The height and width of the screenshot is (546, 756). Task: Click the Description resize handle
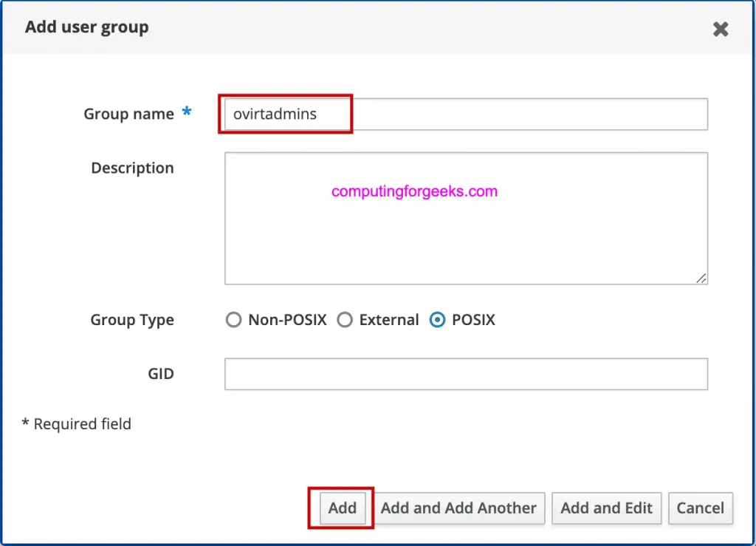(x=701, y=279)
